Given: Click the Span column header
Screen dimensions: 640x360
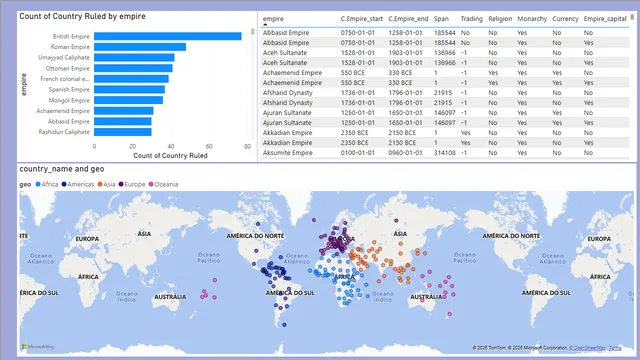Looking at the screenshot, I should (x=441, y=19).
